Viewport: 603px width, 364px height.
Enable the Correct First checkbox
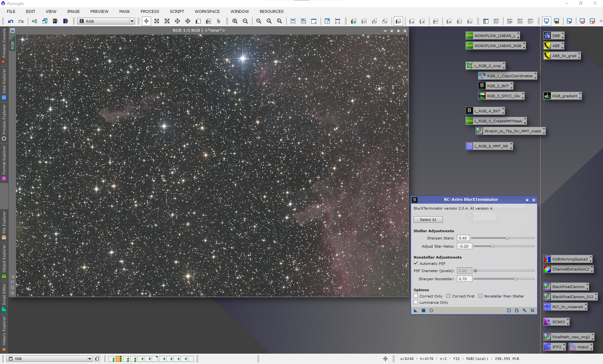[448, 296]
